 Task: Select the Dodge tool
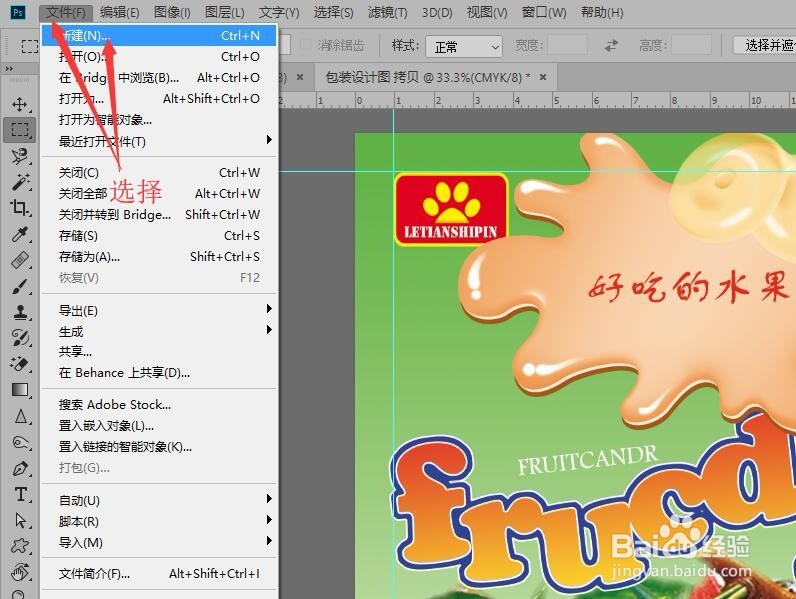coord(20,443)
